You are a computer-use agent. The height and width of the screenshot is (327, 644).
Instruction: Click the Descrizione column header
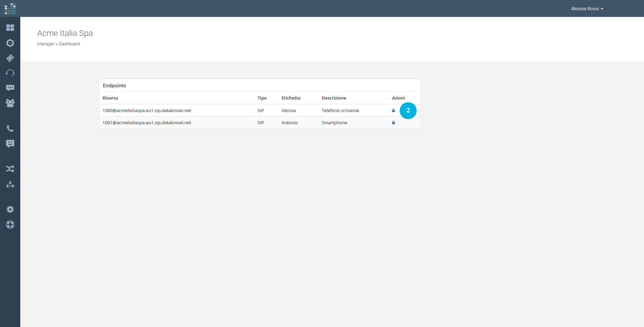coord(334,98)
